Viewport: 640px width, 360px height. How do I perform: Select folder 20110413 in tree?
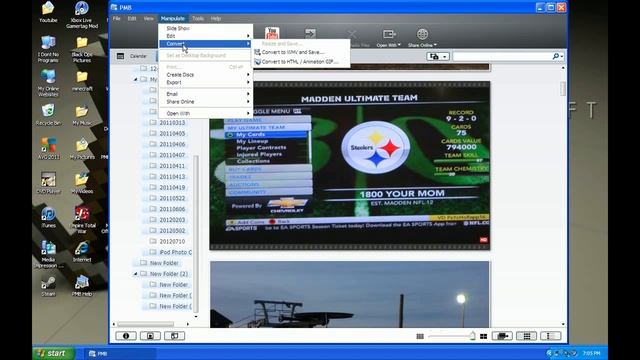point(172,177)
